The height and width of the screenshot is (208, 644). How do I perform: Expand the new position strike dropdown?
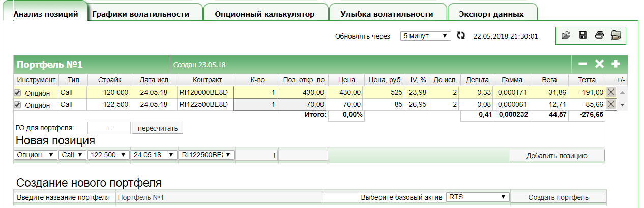coord(107,155)
